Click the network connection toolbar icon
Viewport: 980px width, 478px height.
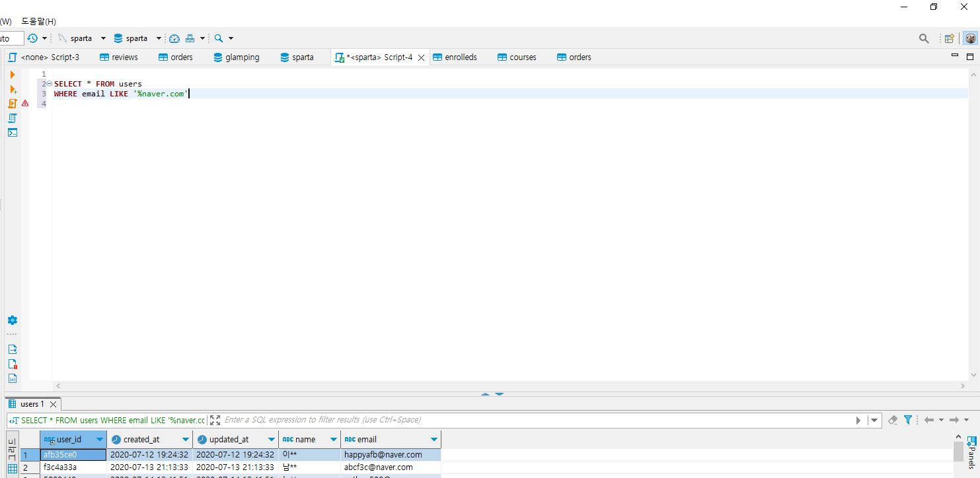pos(190,38)
